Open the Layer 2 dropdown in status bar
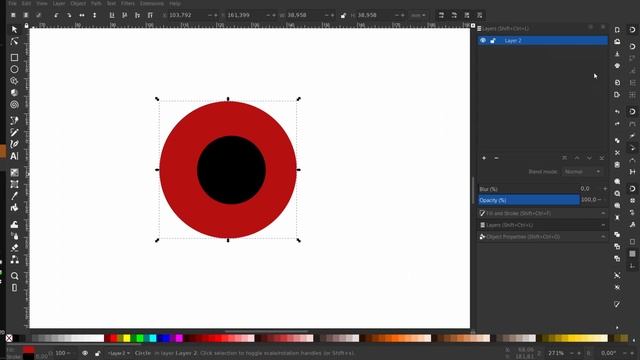 click(119, 353)
